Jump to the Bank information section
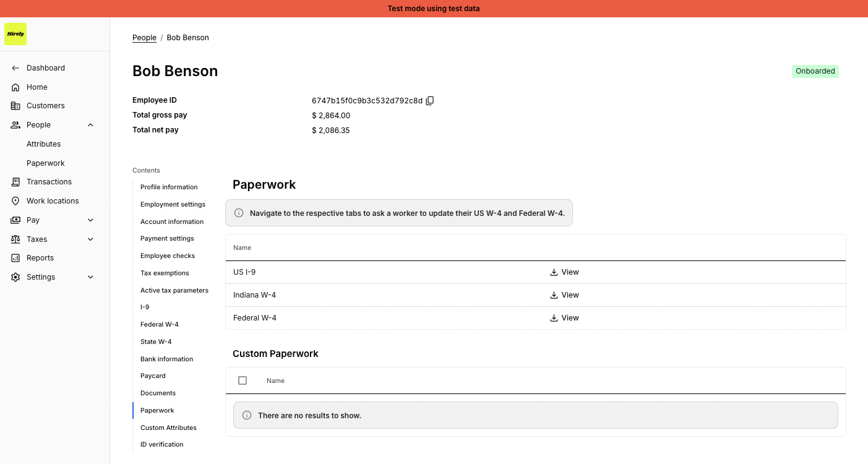This screenshot has height=464, width=868. 166,359
